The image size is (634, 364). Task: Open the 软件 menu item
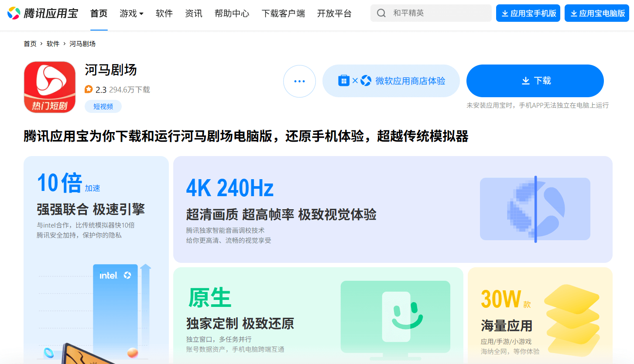(x=164, y=14)
